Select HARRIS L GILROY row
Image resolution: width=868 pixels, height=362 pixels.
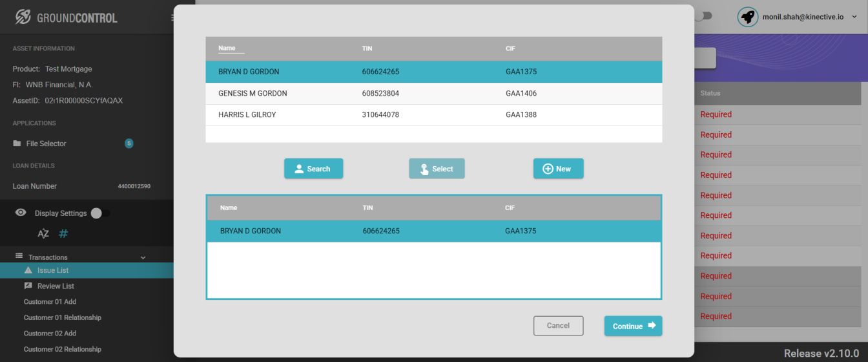[x=434, y=115]
